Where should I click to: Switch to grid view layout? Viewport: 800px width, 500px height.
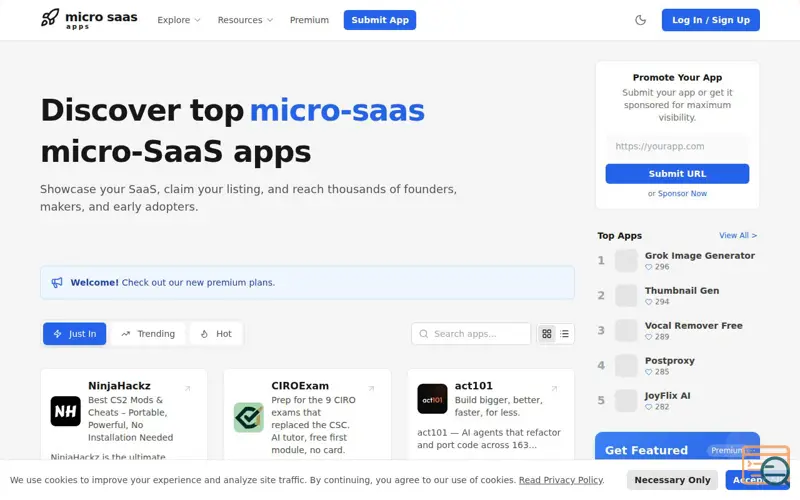tap(547, 334)
